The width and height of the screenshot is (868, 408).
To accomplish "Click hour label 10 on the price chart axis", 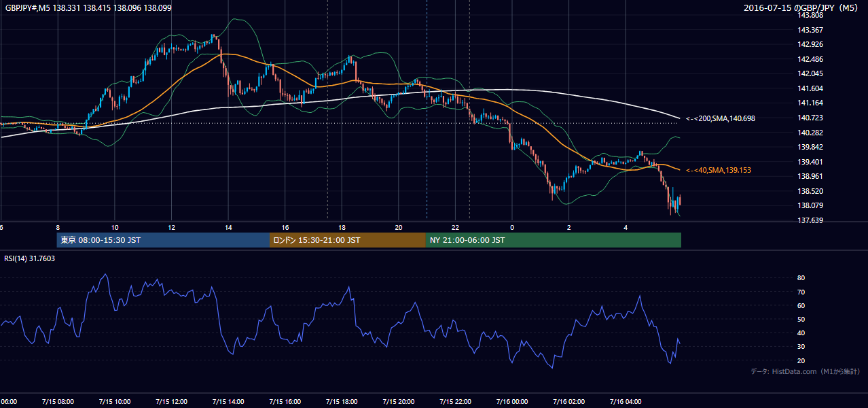I will [115, 227].
